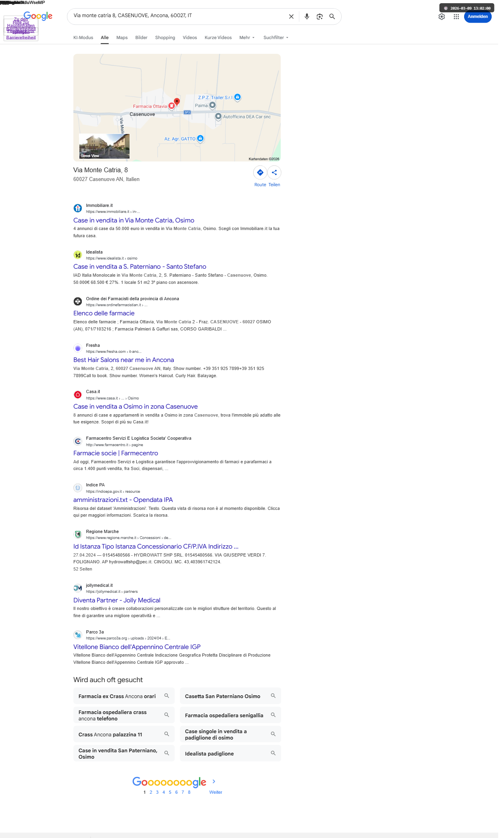
Task: Switch to the Bilder tab
Action: coord(141,37)
